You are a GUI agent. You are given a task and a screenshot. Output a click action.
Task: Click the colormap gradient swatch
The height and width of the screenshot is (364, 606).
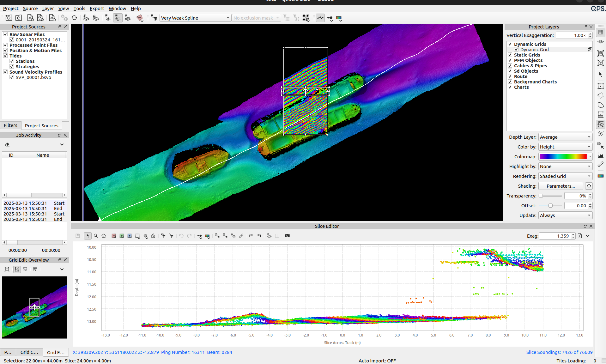(563, 157)
